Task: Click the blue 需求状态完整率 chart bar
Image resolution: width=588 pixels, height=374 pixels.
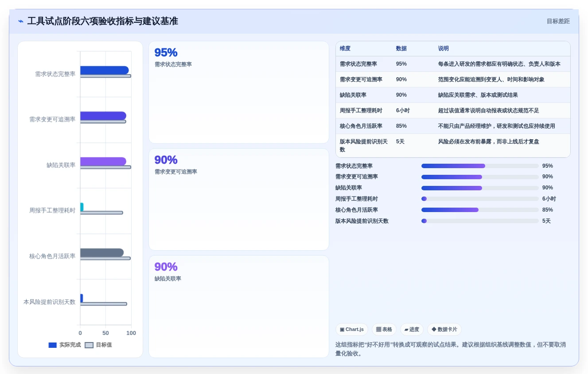Action: pos(105,70)
